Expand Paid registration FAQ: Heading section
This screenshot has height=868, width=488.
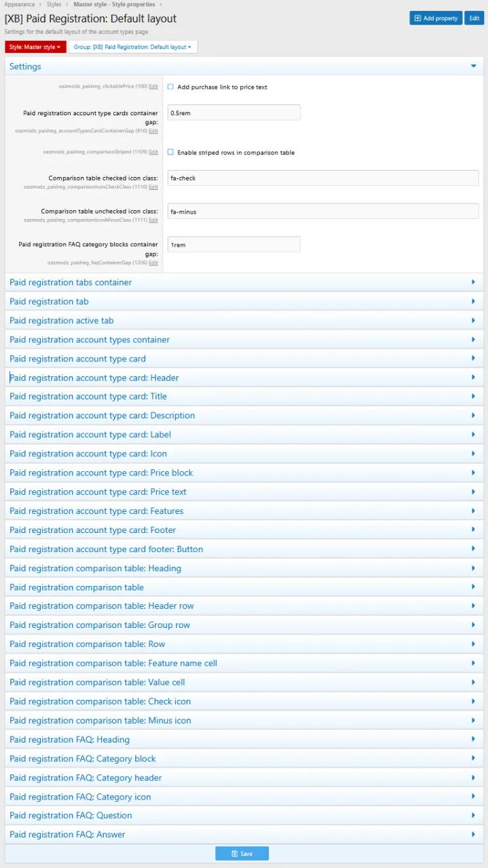pyautogui.click(x=244, y=740)
